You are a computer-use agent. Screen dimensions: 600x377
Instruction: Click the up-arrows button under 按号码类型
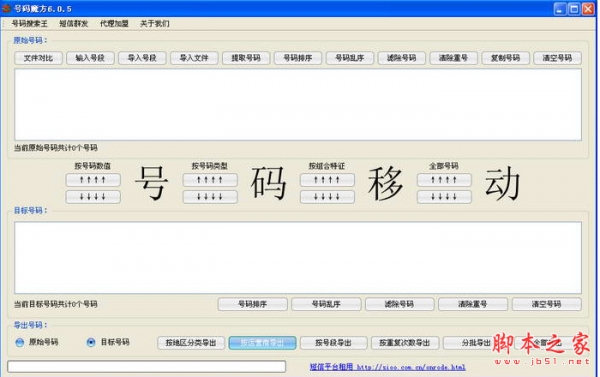click(210, 180)
